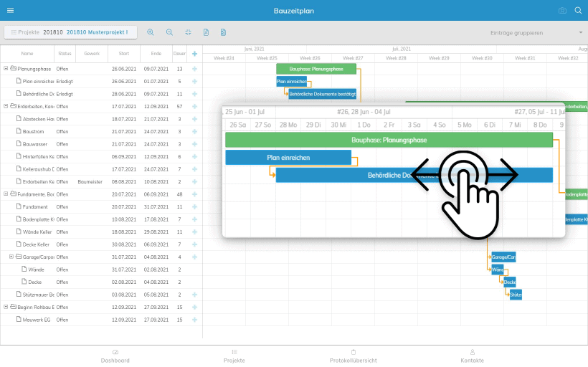Collapse the Fundamente, Bodenplatte group
Viewport: 588px width, 367px height.
coord(6,194)
